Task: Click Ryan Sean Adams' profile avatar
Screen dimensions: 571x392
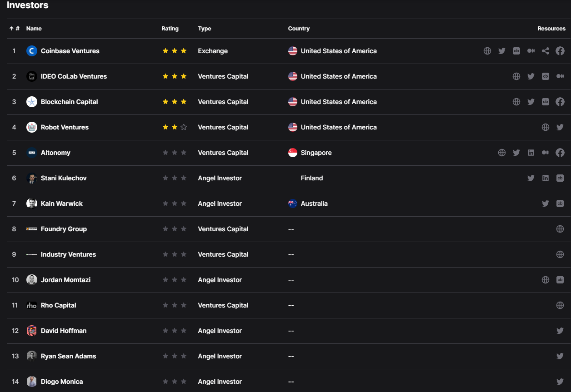Action: [31, 356]
